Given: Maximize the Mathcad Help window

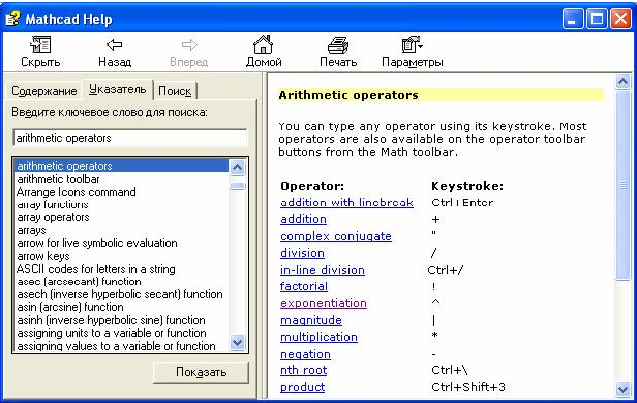Looking at the screenshot, I should click(597, 19).
